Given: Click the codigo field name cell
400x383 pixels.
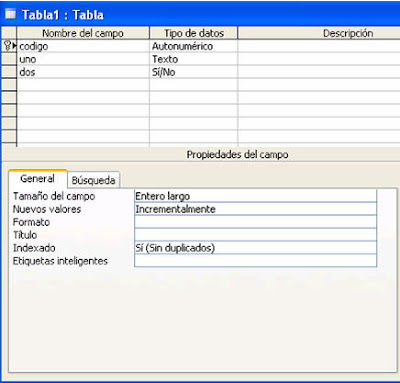Looking at the screenshot, I should 83,46.
